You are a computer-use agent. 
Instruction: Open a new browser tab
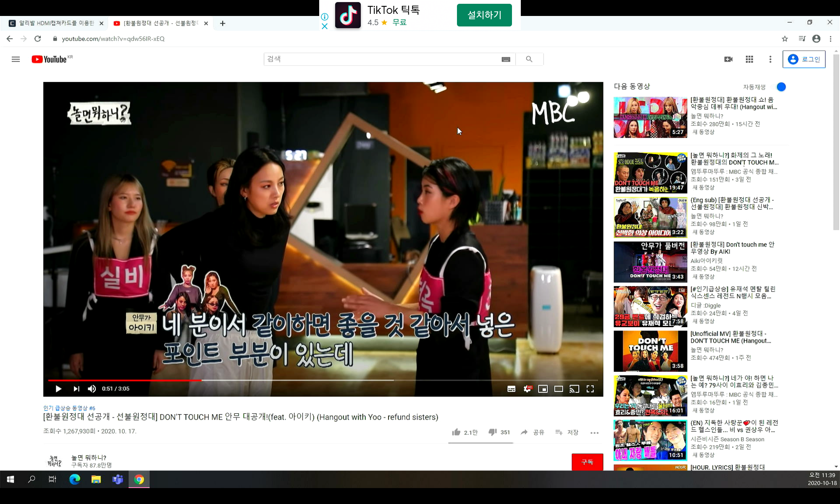223,23
